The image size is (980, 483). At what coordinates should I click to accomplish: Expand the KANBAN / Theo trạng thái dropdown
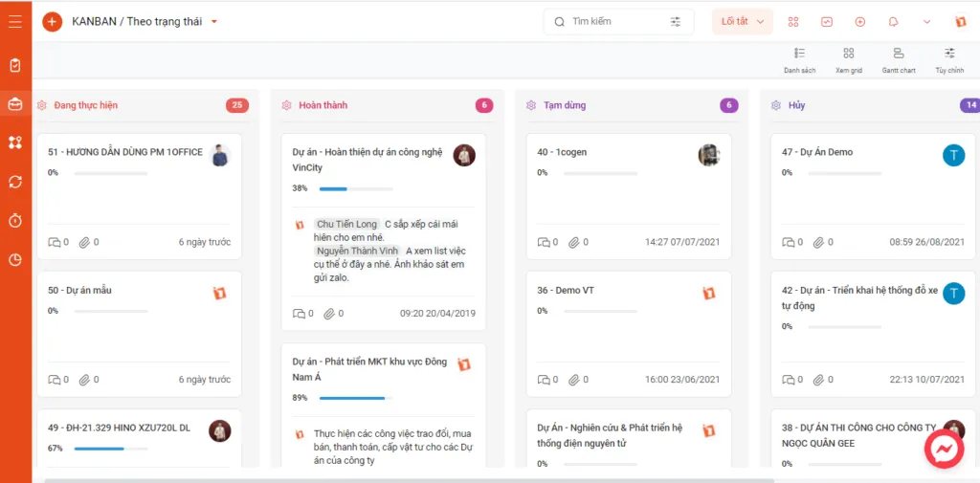click(x=213, y=22)
